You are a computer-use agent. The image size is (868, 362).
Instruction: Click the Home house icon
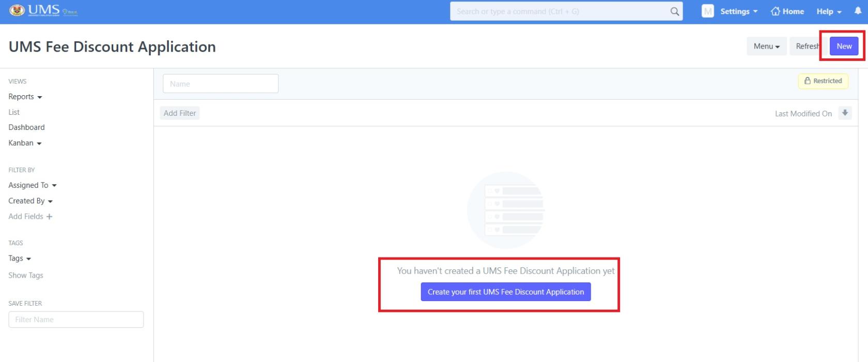[775, 11]
